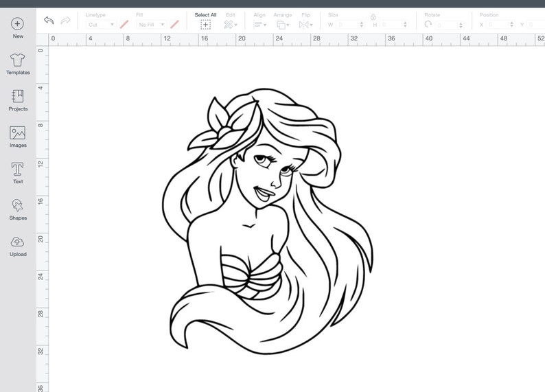Open the Edit scissors menu
The height and width of the screenshot is (392, 545).
(x=231, y=25)
